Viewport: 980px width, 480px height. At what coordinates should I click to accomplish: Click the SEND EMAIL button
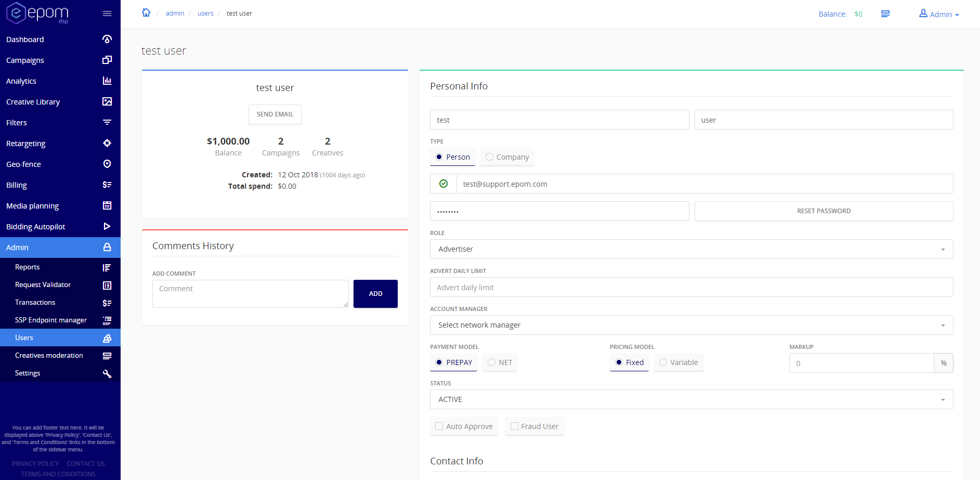point(275,114)
